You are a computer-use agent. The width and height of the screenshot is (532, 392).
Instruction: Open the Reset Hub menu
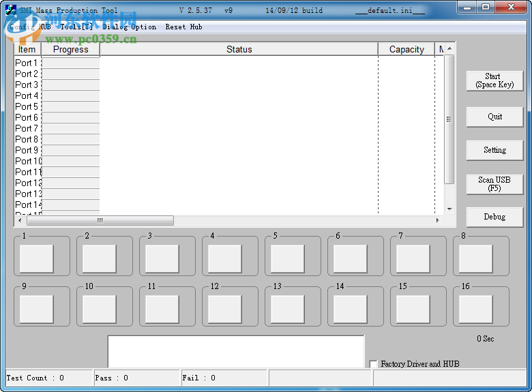pos(183,27)
